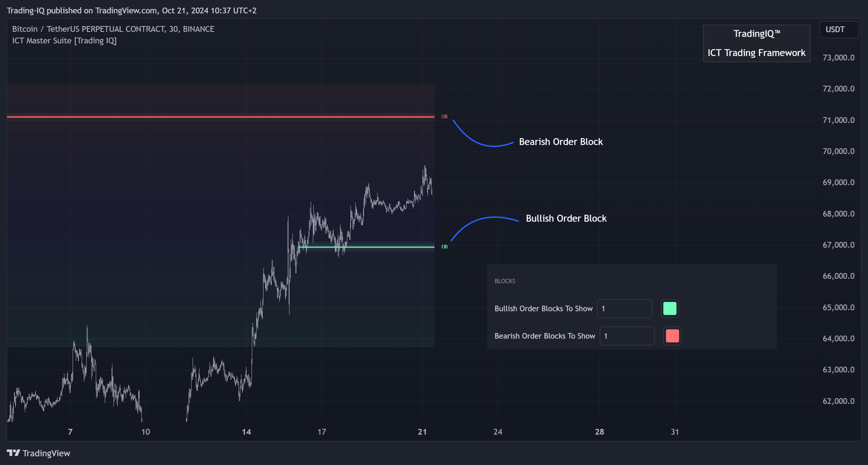The height and width of the screenshot is (465, 868).
Task: Click the 'Bullish Order Blocks To Show' label
Action: pyautogui.click(x=543, y=308)
